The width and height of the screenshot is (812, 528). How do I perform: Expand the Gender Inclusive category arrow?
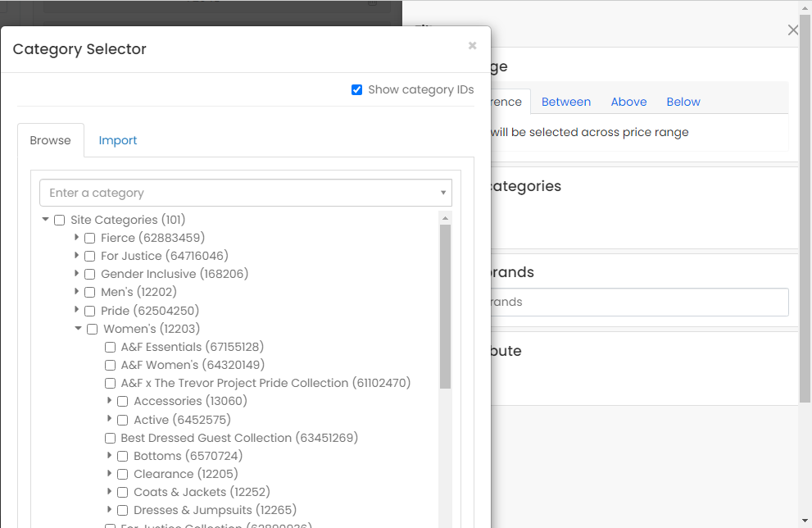(x=77, y=274)
